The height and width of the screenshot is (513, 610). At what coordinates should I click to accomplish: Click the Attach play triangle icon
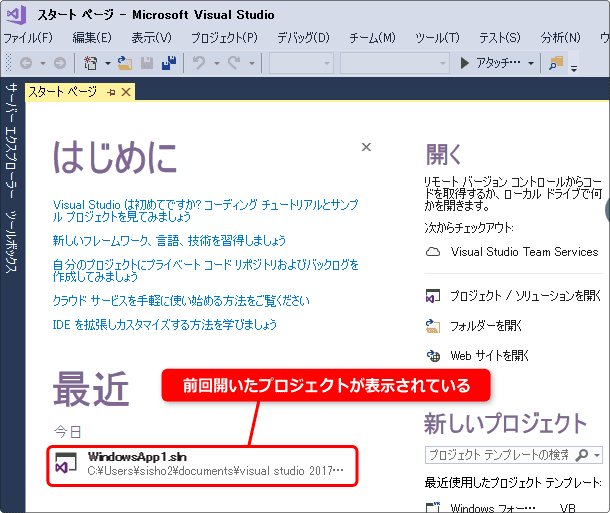(x=465, y=63)
